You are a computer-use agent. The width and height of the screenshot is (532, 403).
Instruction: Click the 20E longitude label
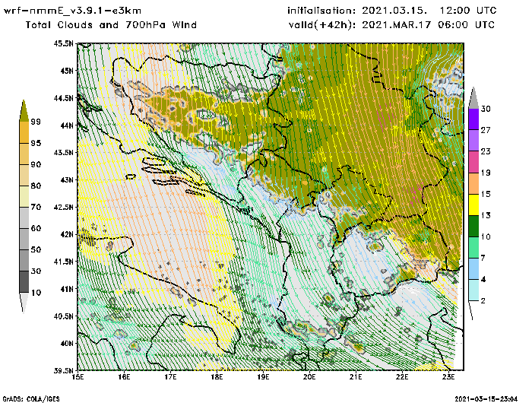[x=309, y=377]
